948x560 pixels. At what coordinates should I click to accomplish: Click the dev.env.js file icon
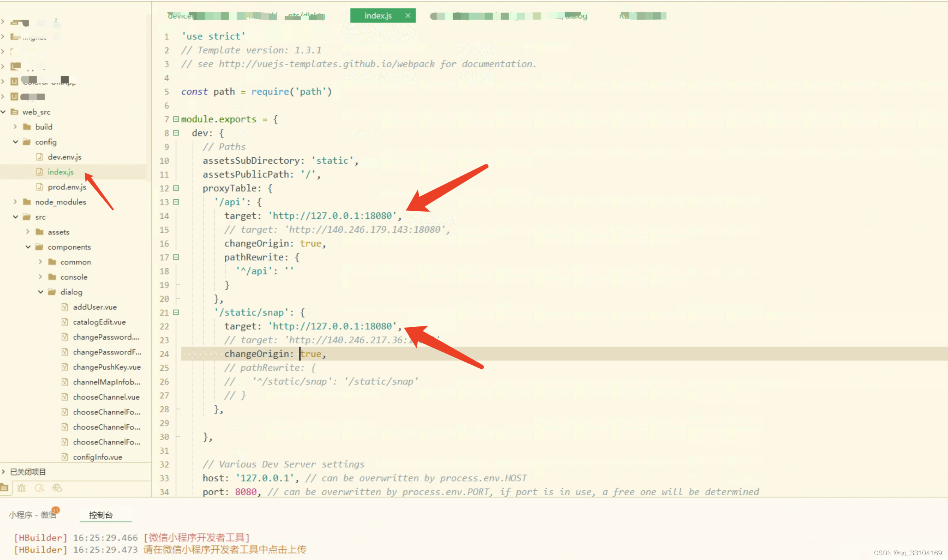[x=40, y=157]
